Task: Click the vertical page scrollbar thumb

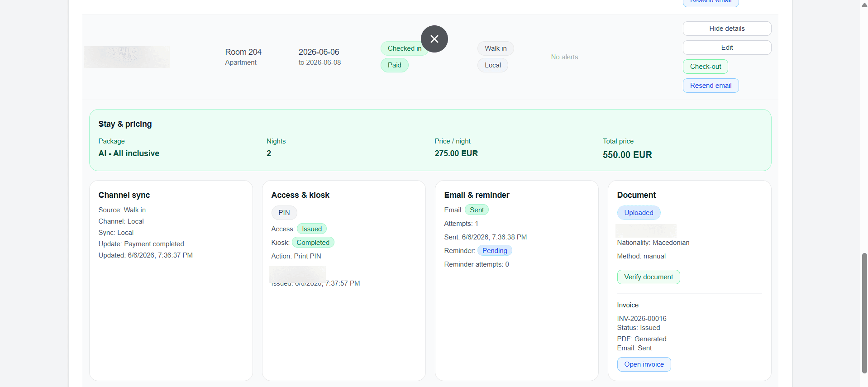Action: pos(864,313)
